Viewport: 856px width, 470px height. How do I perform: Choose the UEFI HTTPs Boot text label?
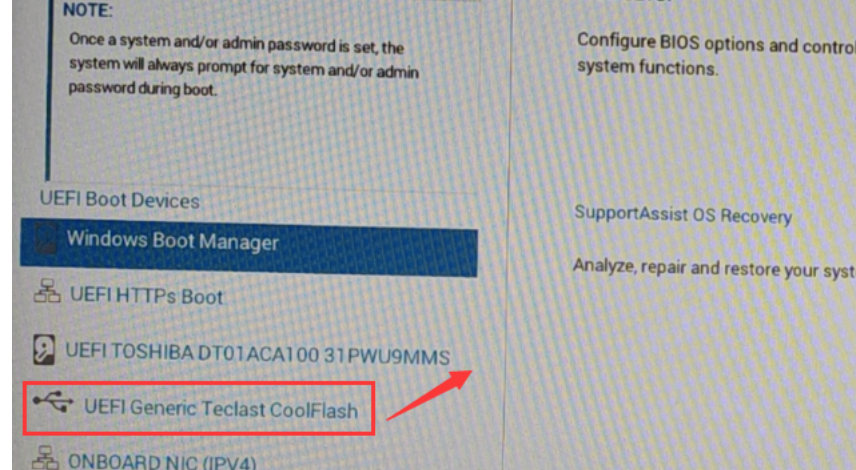(146, 296)
